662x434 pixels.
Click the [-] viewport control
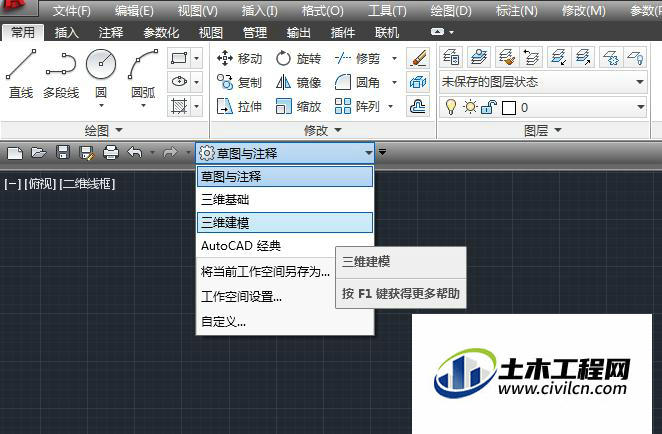click(12, 184)
